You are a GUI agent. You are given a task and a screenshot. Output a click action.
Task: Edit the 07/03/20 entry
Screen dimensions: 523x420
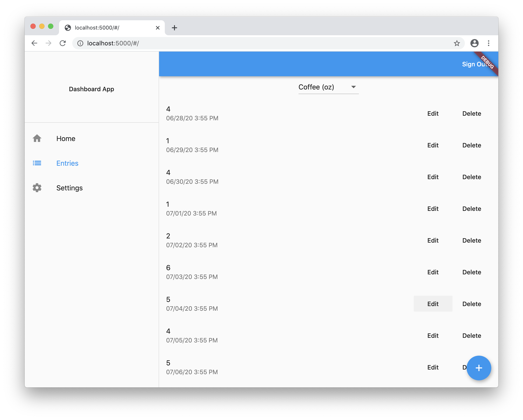click(433, 272)
